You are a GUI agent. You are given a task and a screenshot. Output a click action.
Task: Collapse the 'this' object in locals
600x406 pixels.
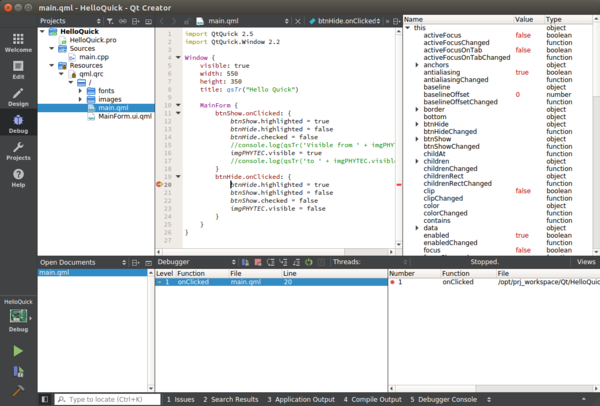(408, 28)
